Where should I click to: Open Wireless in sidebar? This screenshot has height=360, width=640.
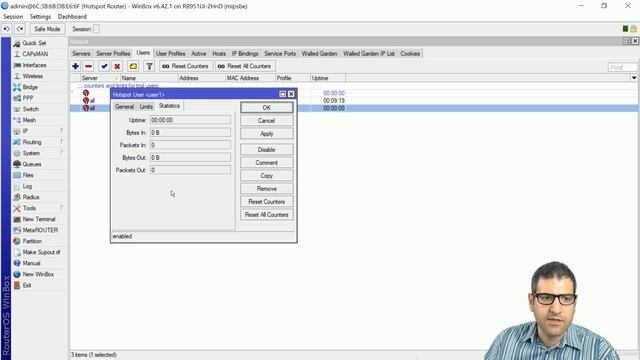[33, 76]
